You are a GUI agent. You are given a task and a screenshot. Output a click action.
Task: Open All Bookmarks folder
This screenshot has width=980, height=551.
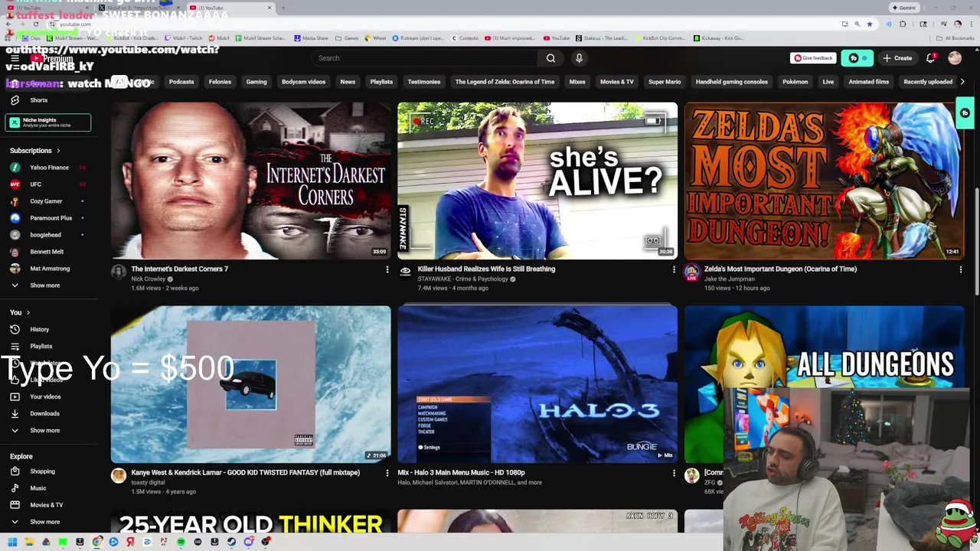pyautogui.click(x=955, y=38)
